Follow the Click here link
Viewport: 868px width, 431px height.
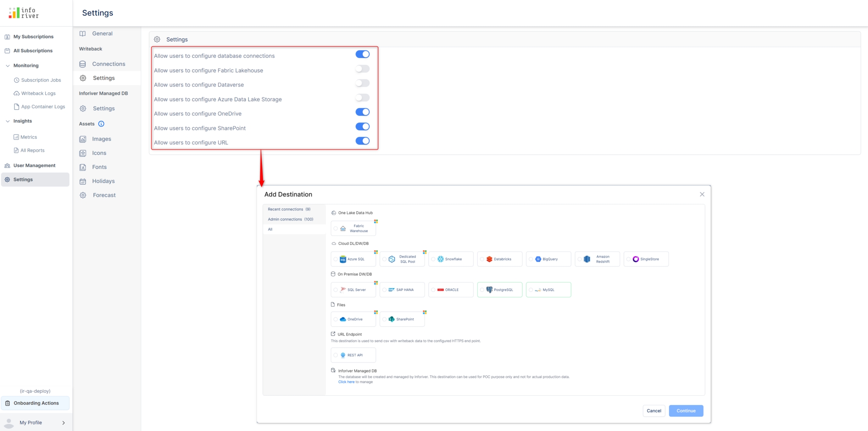(x=346, y=382)
